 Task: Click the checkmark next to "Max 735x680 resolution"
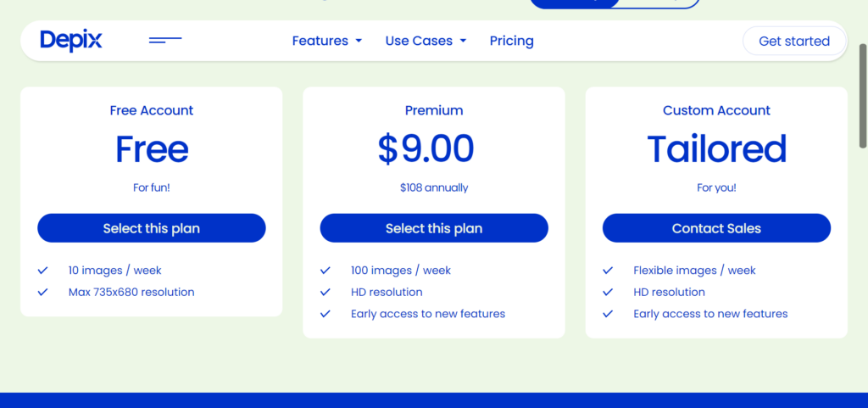(42, 293)
